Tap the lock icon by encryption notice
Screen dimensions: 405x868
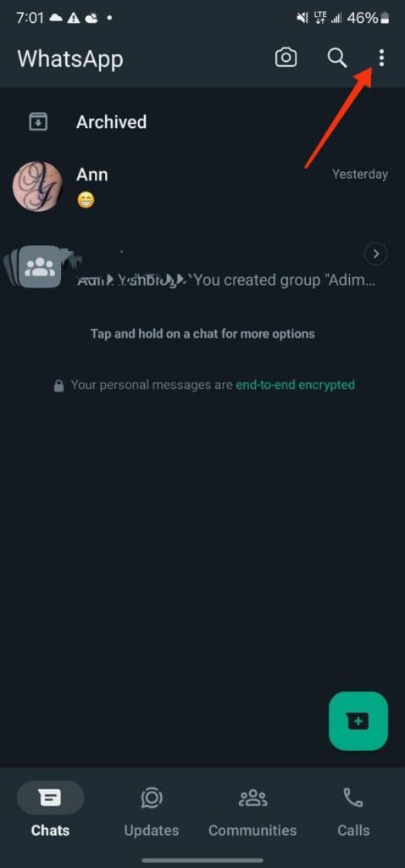click(58, 386)
